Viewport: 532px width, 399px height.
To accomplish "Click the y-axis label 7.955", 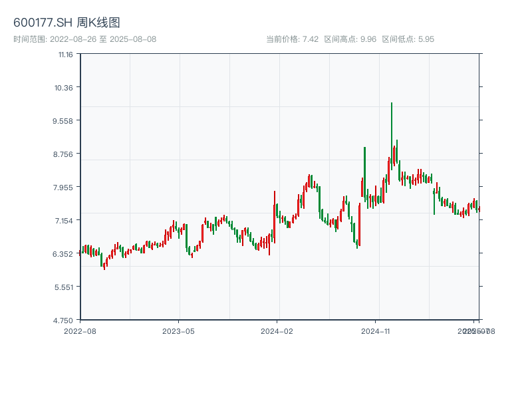I will pos(63,188).
